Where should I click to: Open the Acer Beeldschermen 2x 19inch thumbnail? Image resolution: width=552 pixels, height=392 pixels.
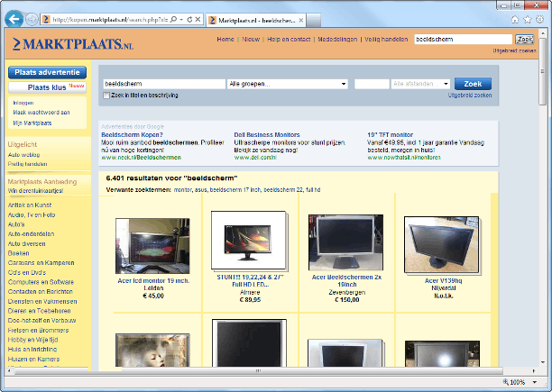coord(345,242)
